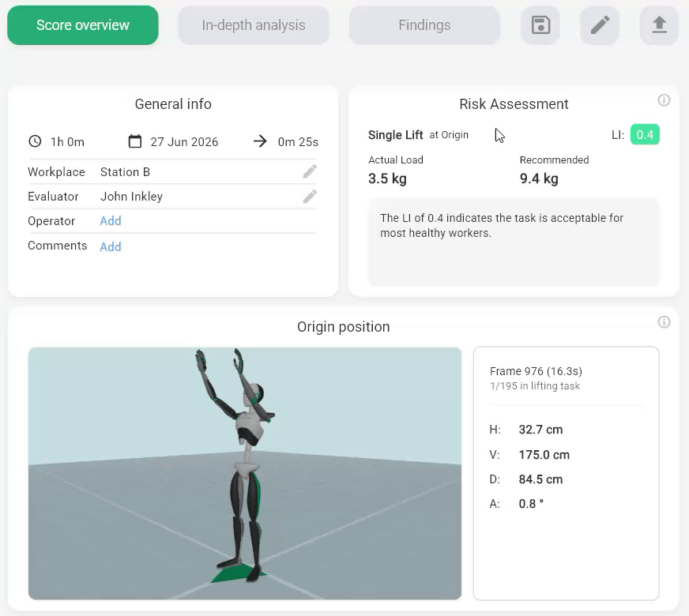Switch to Score overview tab
This screenshot has width=689, height=616.
(x=83, y=25)
